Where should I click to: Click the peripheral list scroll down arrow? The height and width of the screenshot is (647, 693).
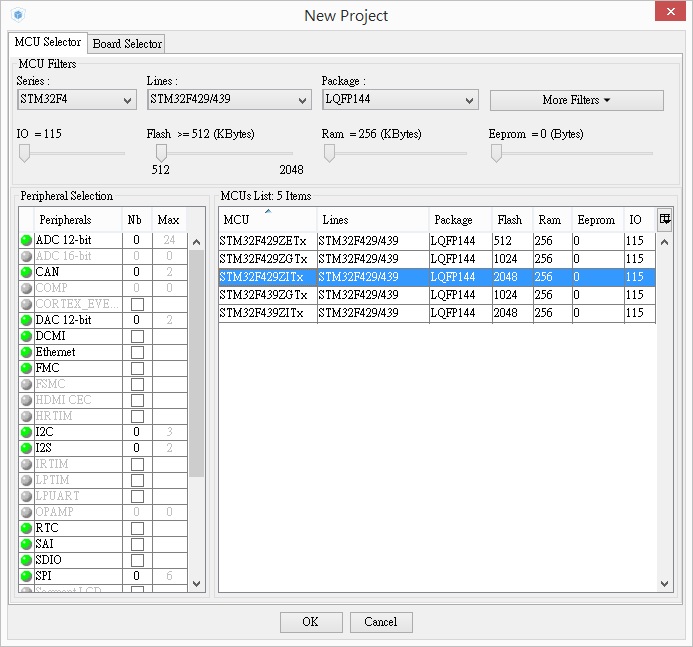pos(197,583)
